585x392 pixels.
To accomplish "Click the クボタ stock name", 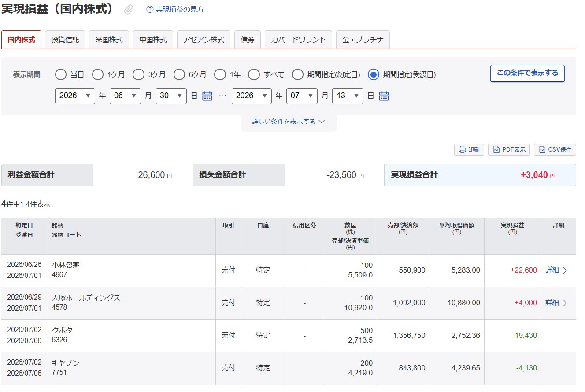I will (x=62, y=330).
